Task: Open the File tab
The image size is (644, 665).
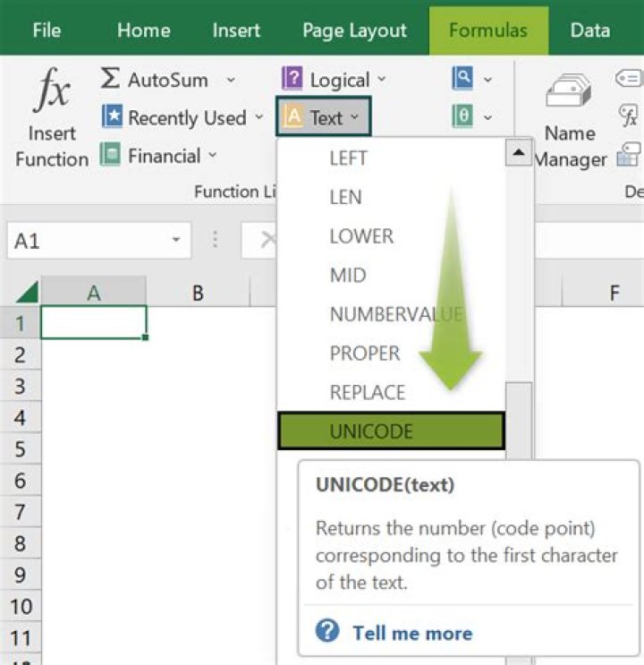Action: 47,30
